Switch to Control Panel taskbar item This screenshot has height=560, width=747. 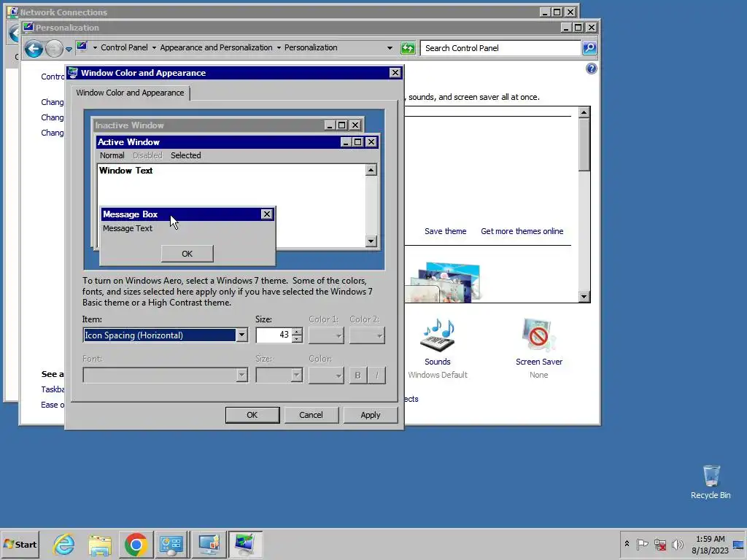tap(171, 544)
